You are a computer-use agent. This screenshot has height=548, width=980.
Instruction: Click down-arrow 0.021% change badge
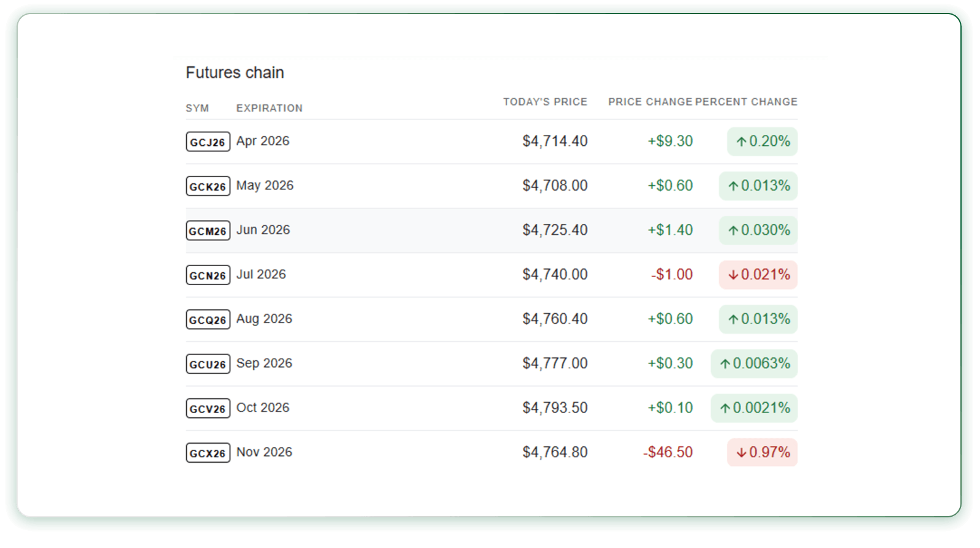coord(758,275)
